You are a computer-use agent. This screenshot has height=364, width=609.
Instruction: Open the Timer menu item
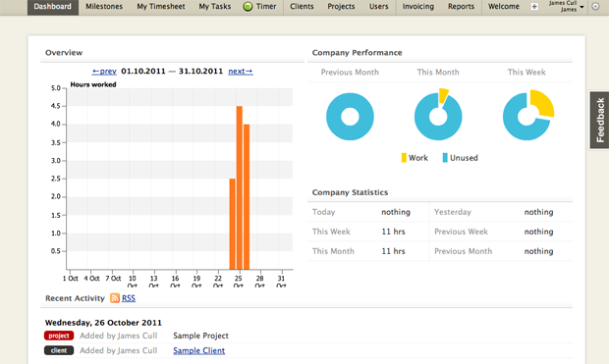[x=266, y=7]
